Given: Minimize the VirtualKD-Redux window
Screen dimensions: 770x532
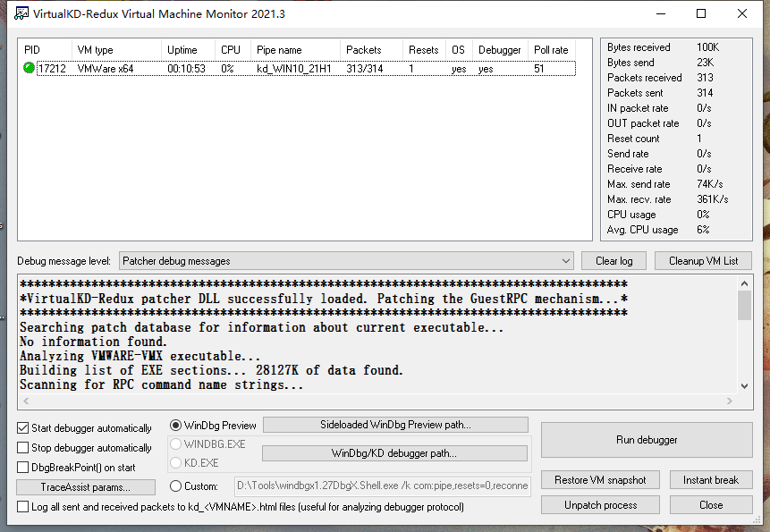Looking at the screenshot, I should point(661,13).
